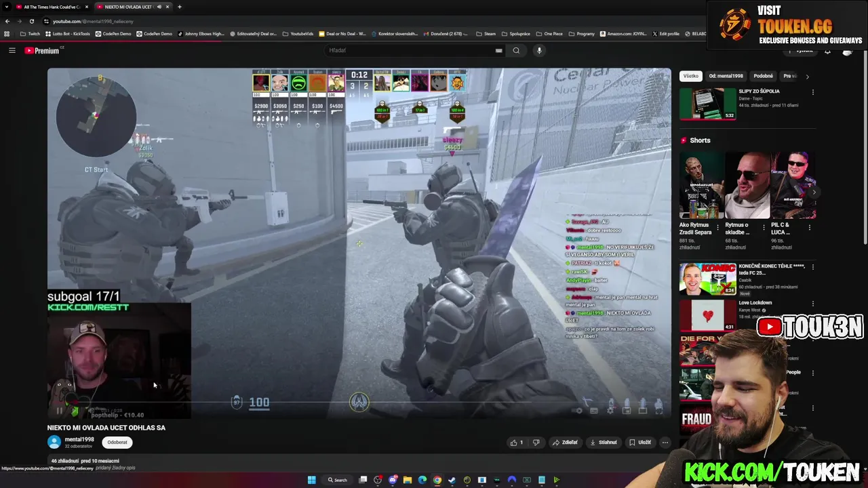Open the One Piece bookmark folder
The width and height of the screenshot is (868, 488).
[549, 34]
